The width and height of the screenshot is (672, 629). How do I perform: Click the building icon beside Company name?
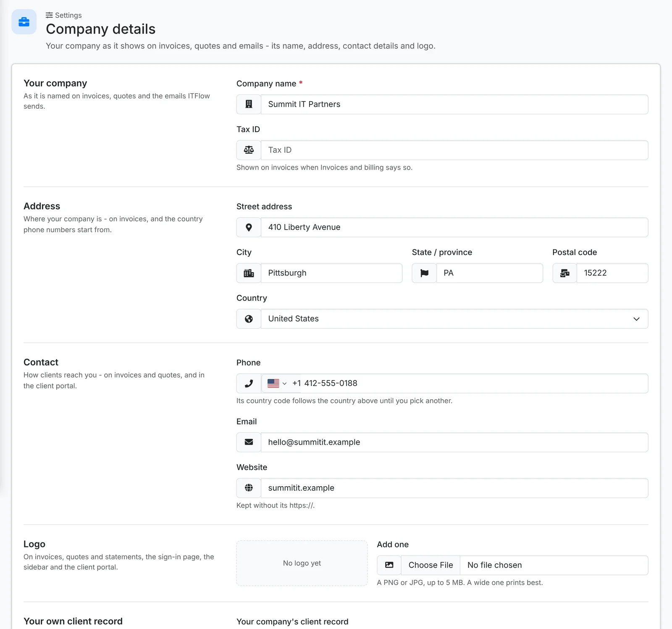(249, 104)
